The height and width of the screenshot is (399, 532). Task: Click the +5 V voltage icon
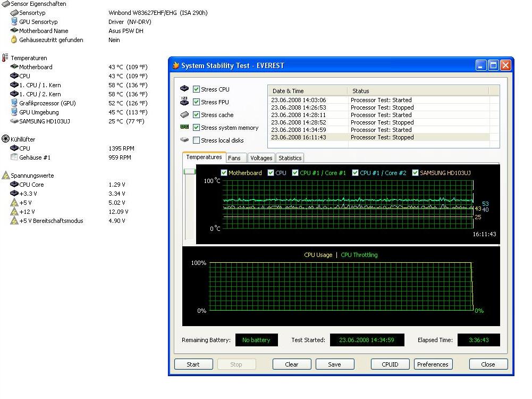click(14, 202)
